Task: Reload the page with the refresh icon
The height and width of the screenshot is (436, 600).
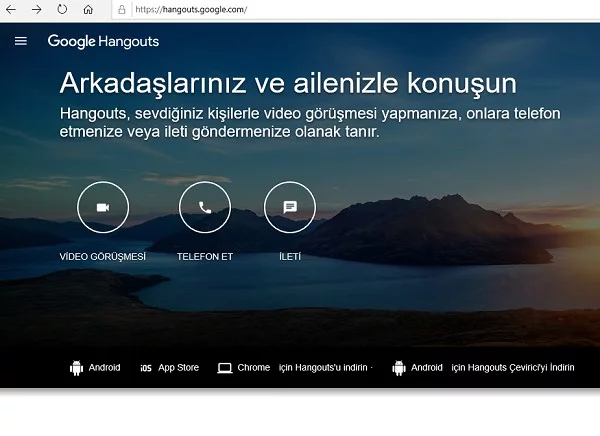Action: click(x=62, y=9)
